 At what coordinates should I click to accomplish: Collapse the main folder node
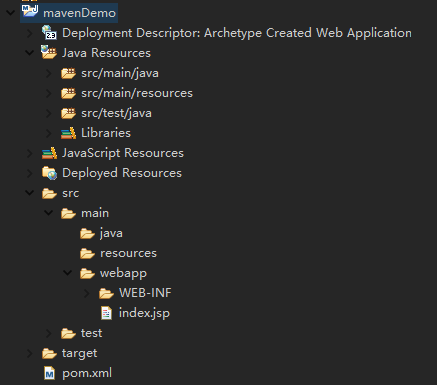point(49,213)
